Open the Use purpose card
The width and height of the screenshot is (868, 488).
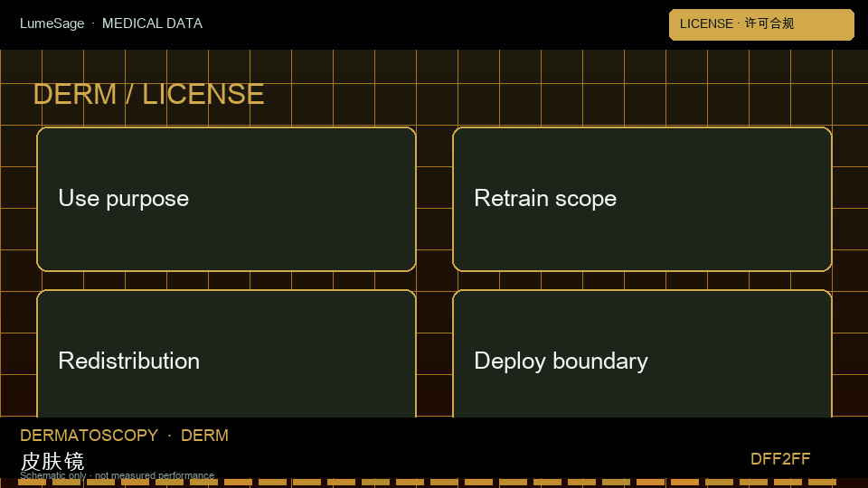226,199
